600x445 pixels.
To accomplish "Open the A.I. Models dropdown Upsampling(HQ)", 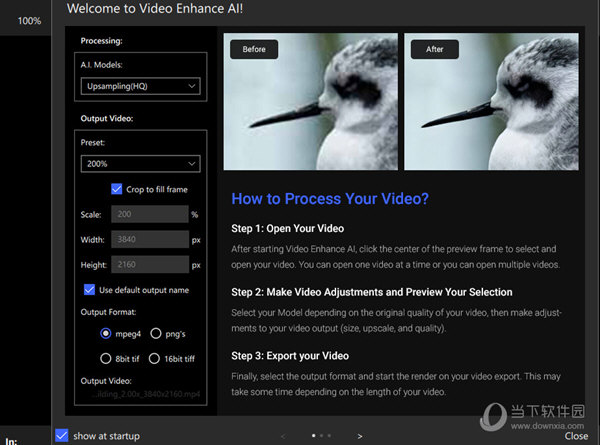I will 140,86.
